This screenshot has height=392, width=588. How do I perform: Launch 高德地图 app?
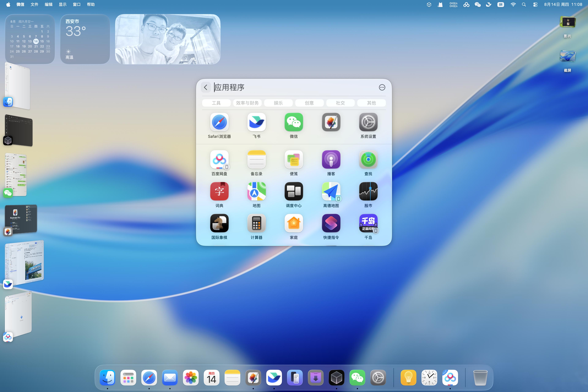(x=331, y=191)
